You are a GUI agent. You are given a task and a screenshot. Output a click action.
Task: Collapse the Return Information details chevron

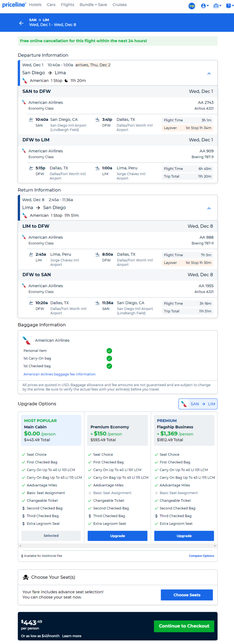coord(209,208)
